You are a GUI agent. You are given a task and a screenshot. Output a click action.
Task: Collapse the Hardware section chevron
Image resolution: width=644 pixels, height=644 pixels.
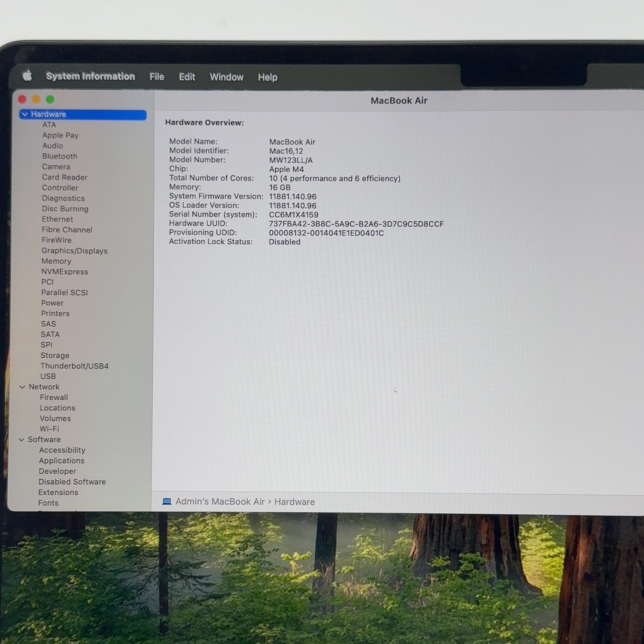click(x=25, y=115)
